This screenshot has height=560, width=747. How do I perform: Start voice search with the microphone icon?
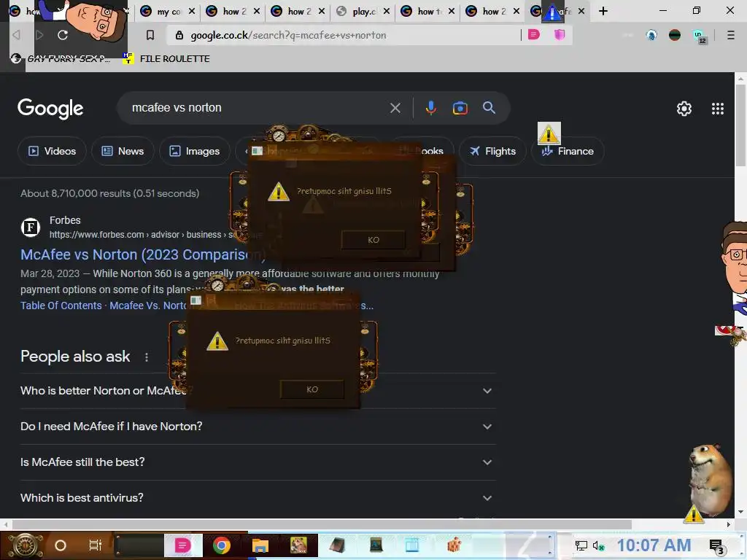tap(430, 108)
